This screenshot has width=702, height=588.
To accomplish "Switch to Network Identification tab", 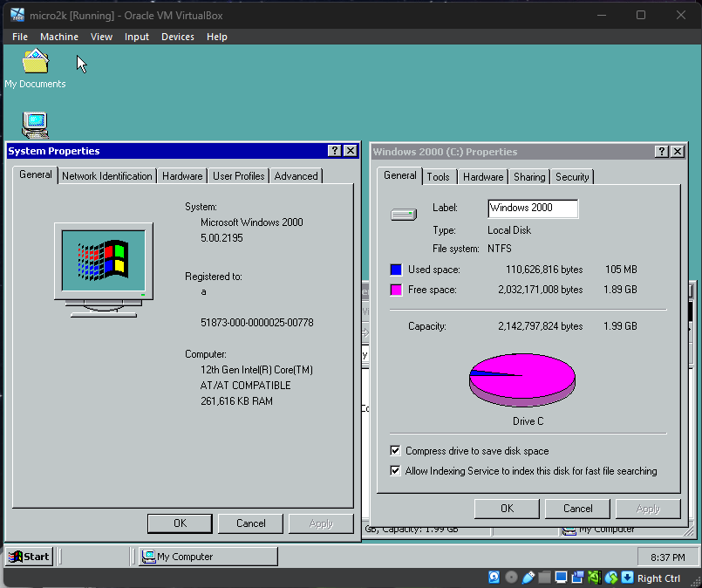I will pyautogui.click(x=107, y=176).
